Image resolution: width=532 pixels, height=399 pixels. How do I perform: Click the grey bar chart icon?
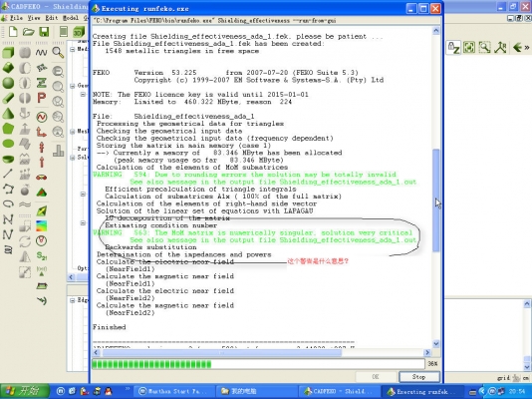coord(58,151)
